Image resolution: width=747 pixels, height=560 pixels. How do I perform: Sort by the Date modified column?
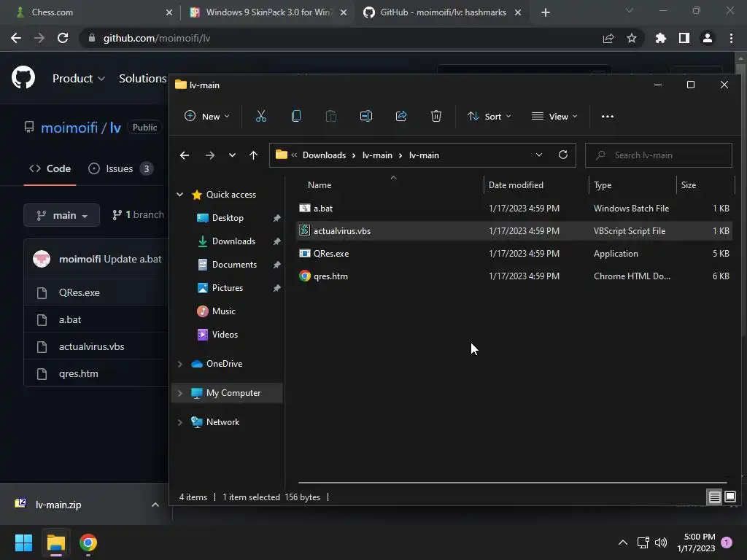536,185
